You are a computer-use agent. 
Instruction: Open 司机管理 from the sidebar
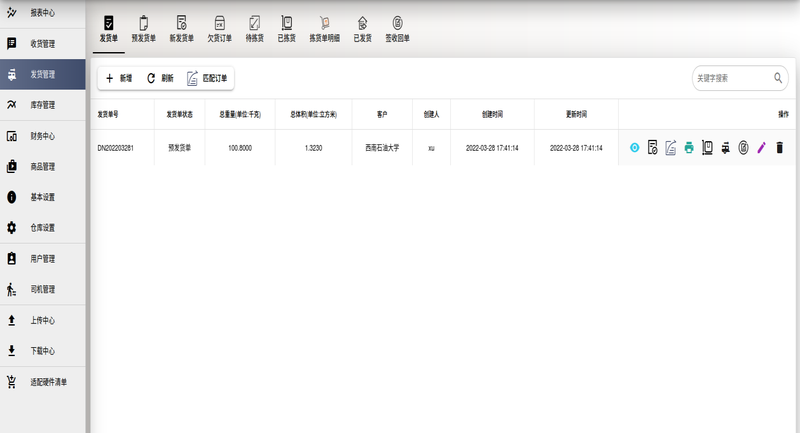[x=42, y=290]
